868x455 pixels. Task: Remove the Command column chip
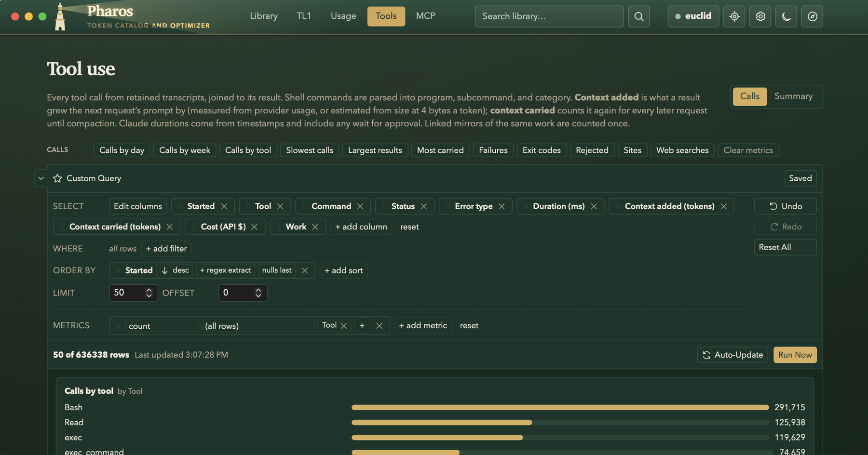point(360,206)
